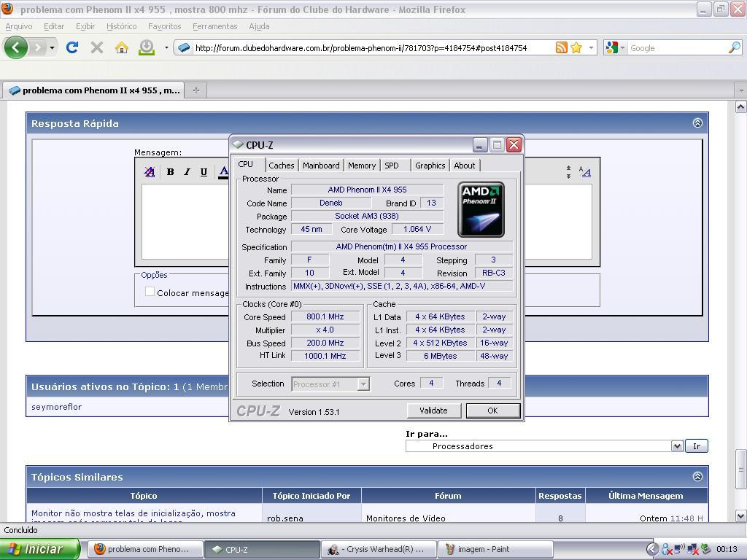This screenshot has width=747, height=560.
Task: Click the page scrollbar up arrow
Action: point(741,106)
